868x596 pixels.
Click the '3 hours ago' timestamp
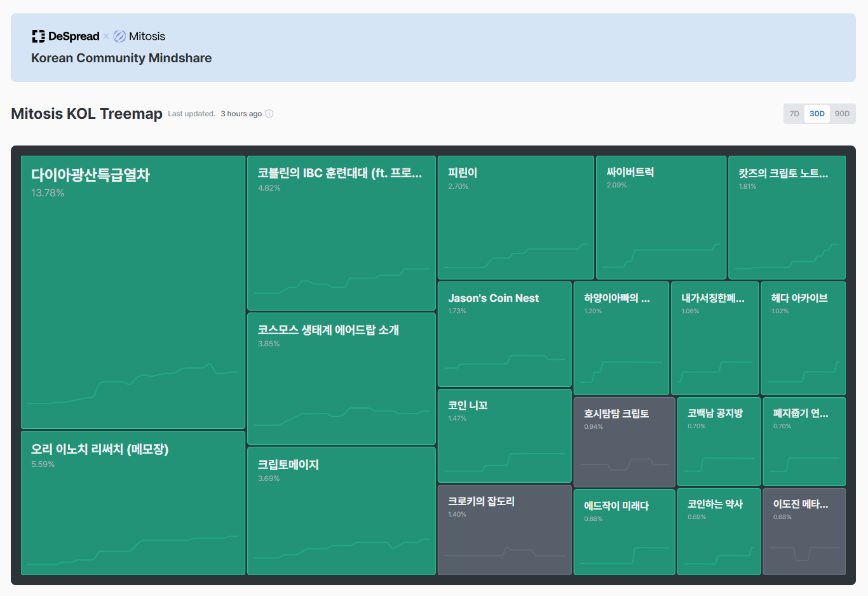coord(241,114)
